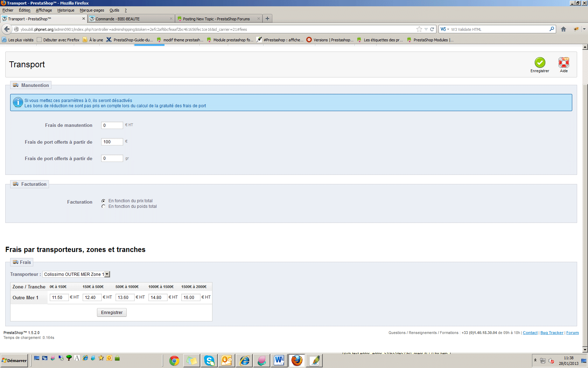Open the Bug Tracker link
The image size is (588, 368).
(x=552, y=333)
